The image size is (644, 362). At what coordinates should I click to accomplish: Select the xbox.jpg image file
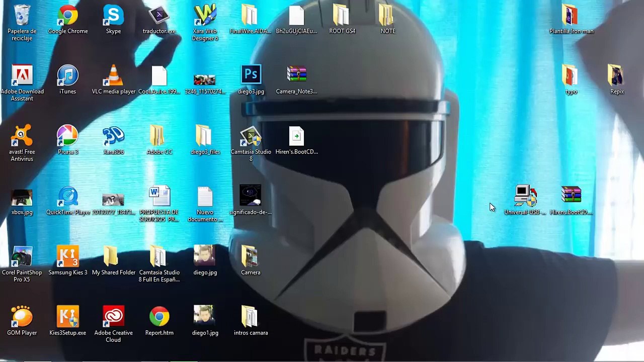coord(22,198)
